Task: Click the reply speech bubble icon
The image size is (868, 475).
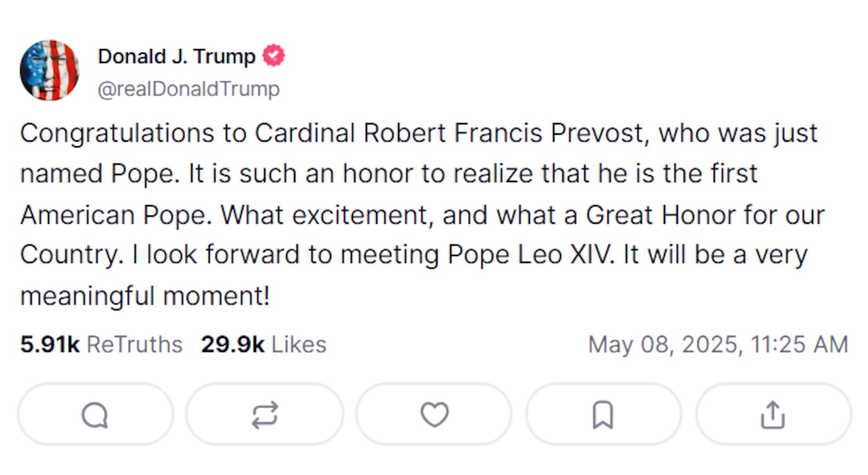Action: [95, 414]
